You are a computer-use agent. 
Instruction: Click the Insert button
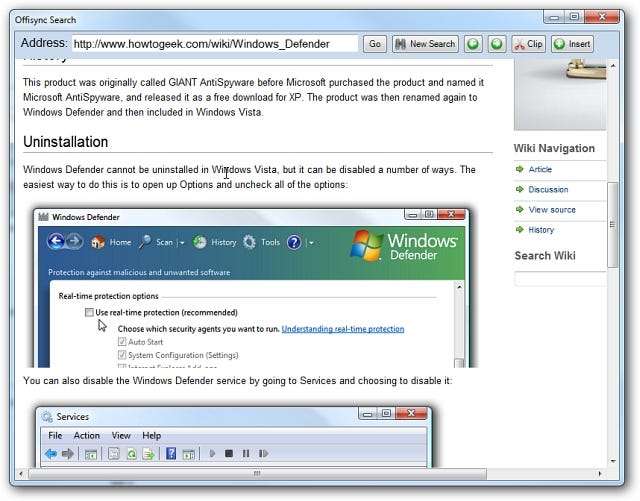tap(572, 44)
